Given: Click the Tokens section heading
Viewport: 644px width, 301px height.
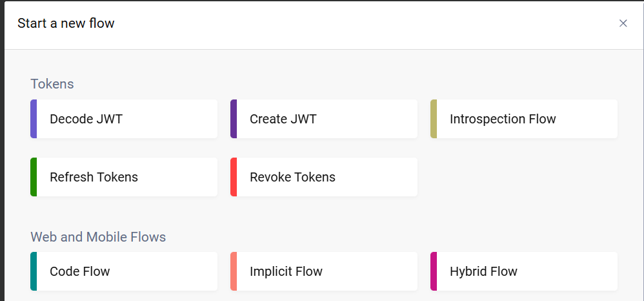Looking at the screenshot, I should (52, 84).
